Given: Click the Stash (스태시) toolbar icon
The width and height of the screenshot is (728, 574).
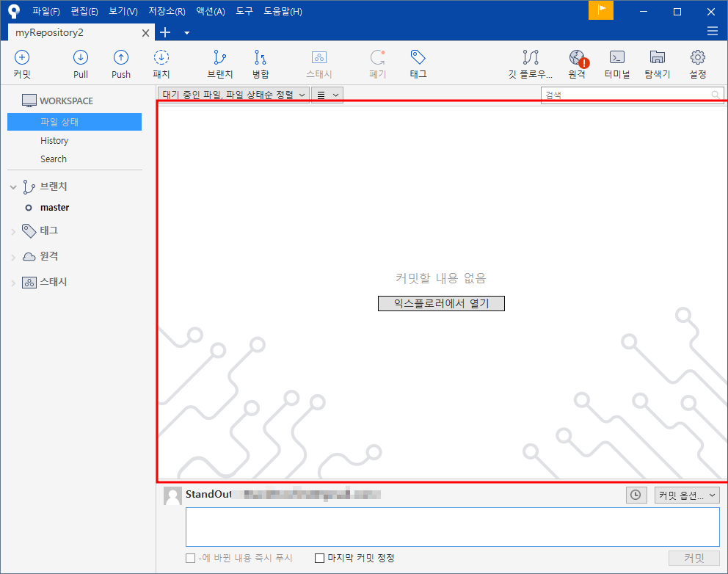Looking at the screenshot, I should click(319, 57).
